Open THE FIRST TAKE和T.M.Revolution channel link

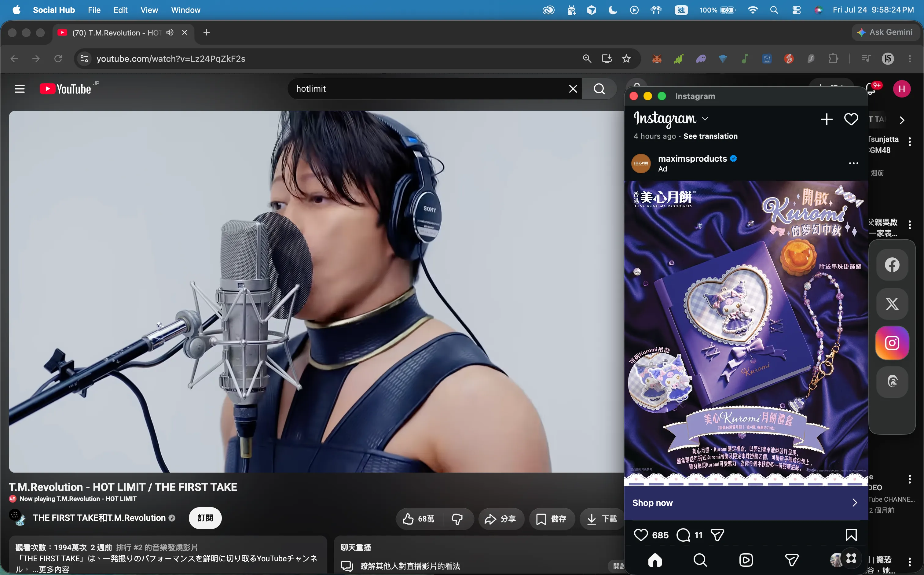click(x=99, y=518)
